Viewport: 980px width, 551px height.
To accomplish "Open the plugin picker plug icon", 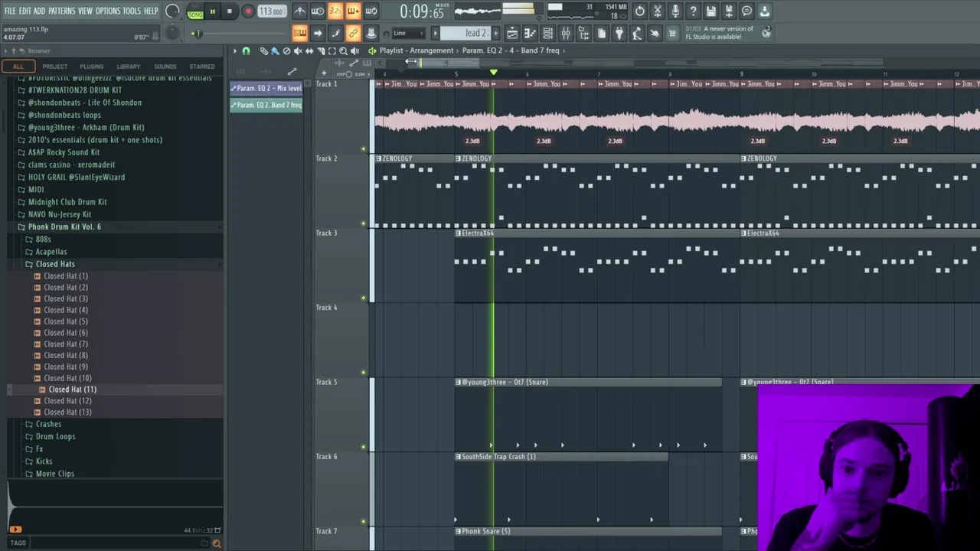I will point(619,33).
